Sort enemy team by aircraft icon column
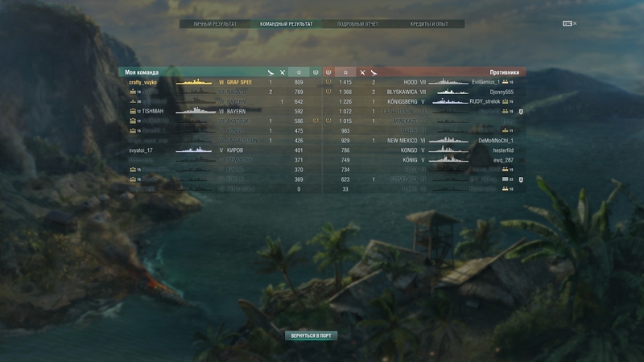Image resolution: width=644 pixels, height=362 pixels. click(374, 72)
